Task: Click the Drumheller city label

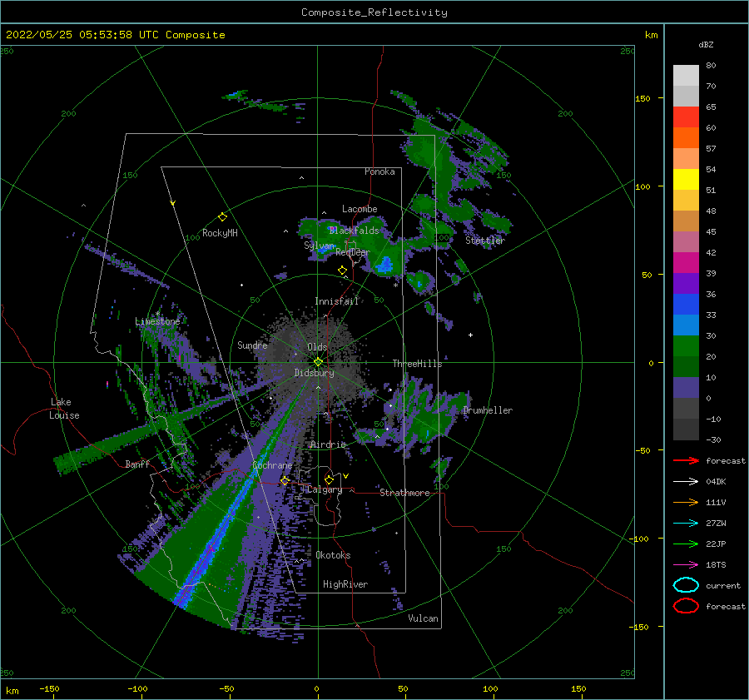Action: tap(488, 410)
